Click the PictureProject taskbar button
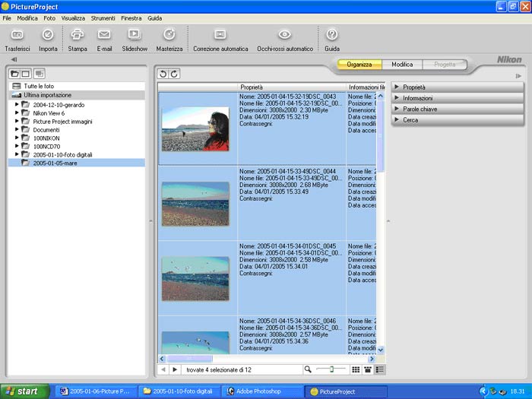 (345, 391)
